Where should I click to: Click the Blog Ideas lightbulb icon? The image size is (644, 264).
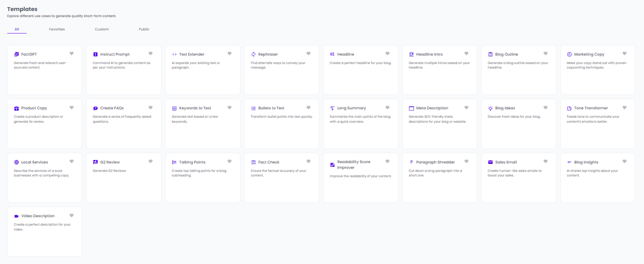[x=490, y=108]
